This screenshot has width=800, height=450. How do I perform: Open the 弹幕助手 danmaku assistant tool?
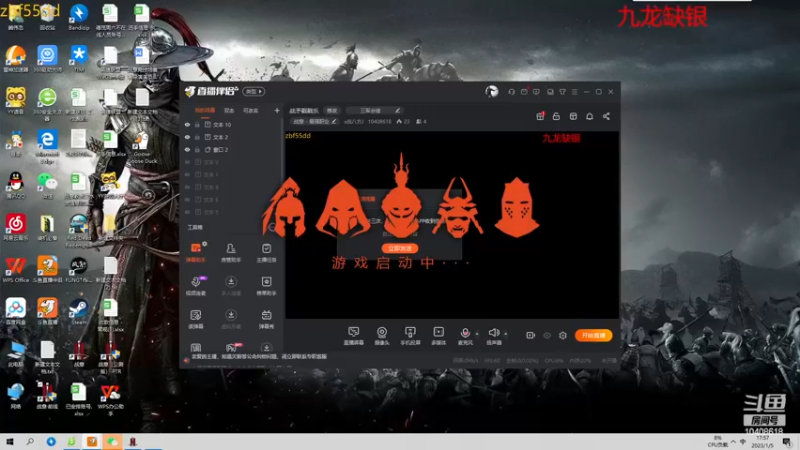(x=196, y=252)
